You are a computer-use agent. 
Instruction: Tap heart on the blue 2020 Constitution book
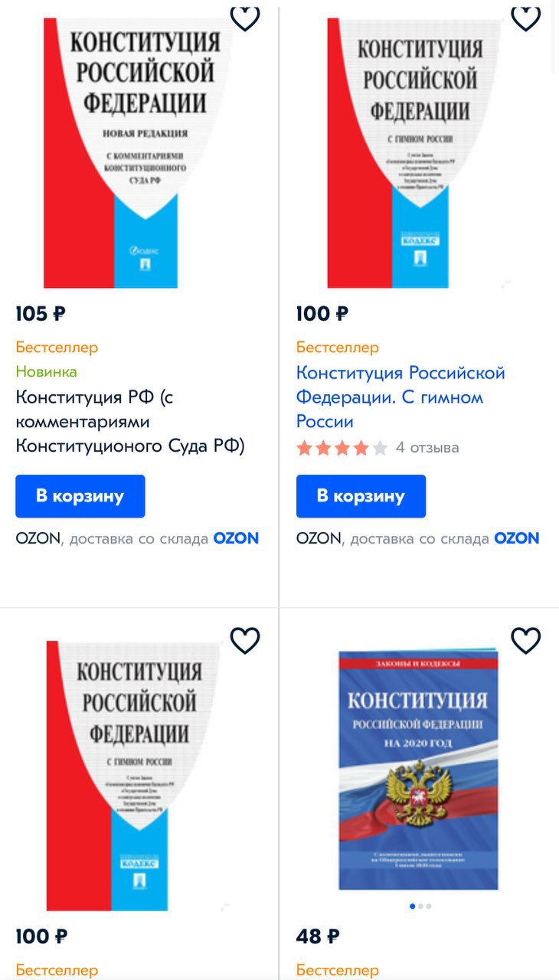coord(525,640)
